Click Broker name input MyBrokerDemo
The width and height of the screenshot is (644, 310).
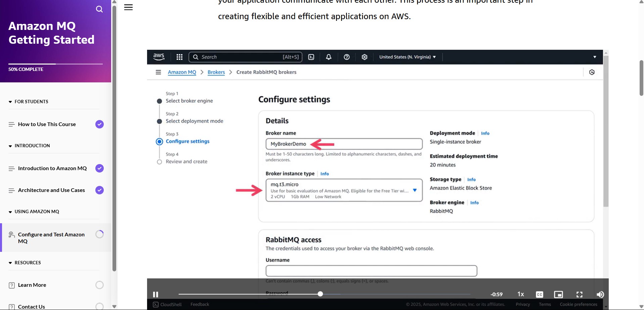click(344, 144)
